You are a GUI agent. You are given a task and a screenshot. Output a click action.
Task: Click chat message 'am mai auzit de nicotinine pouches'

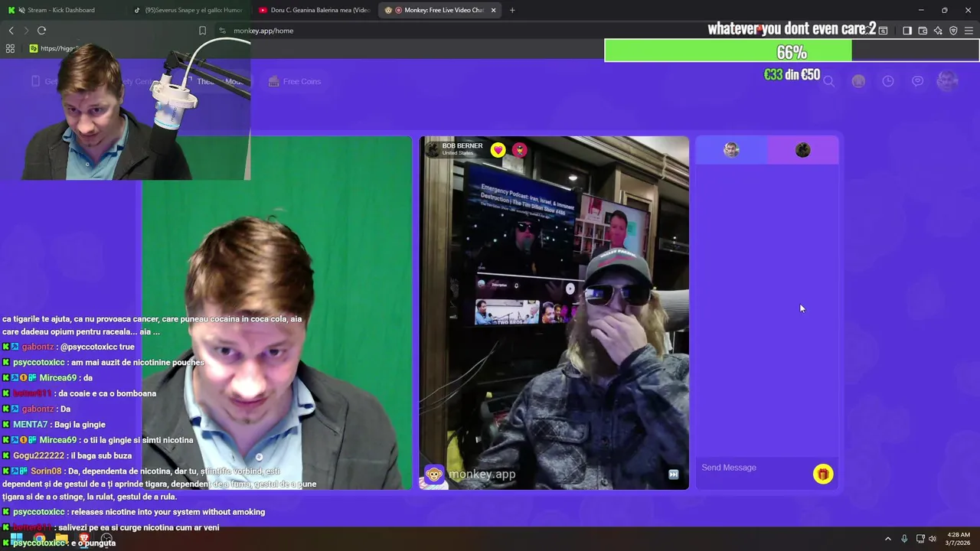[137, 363]
